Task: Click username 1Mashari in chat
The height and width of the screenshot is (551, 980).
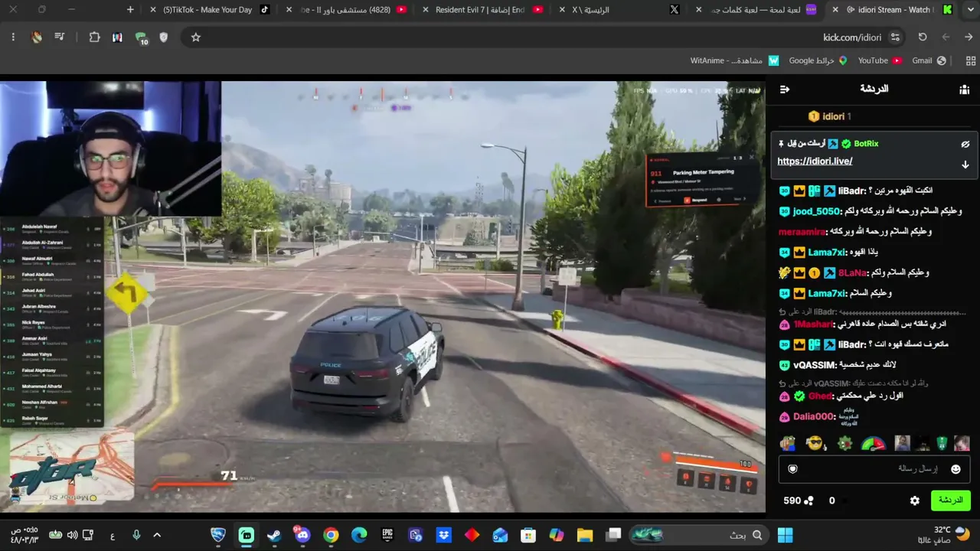Action: click(x=813, y=324)
